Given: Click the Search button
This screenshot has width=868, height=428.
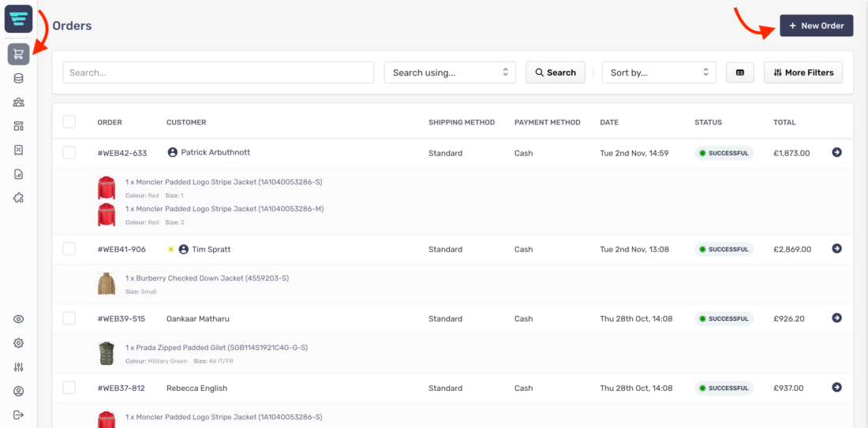Looking at the screenshot, I should [x=556, y=73].
